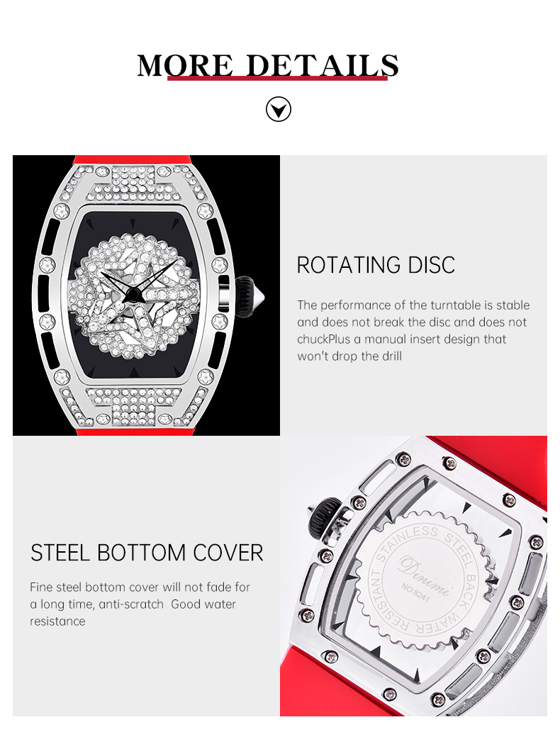The width and height of the screenshot is (560, 744).
Task: Click the fine steel cover description text
Action: [x=140, y=604]
